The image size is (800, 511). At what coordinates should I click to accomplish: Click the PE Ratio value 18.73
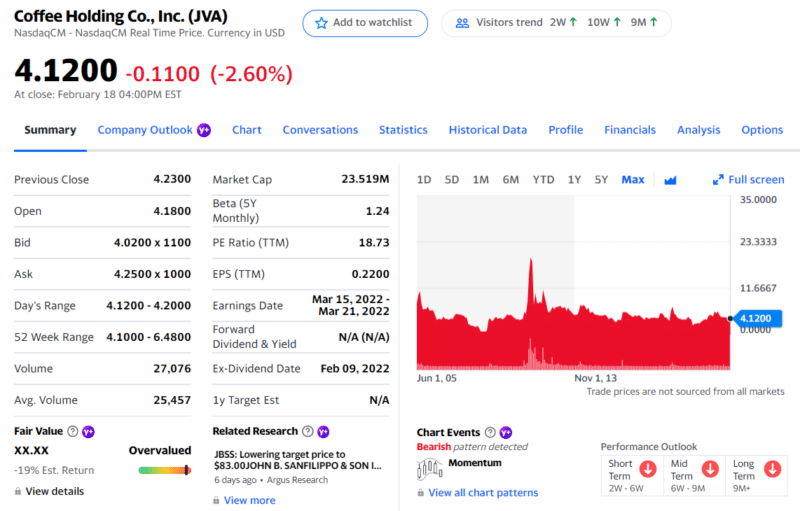click(x=374, y=242)
